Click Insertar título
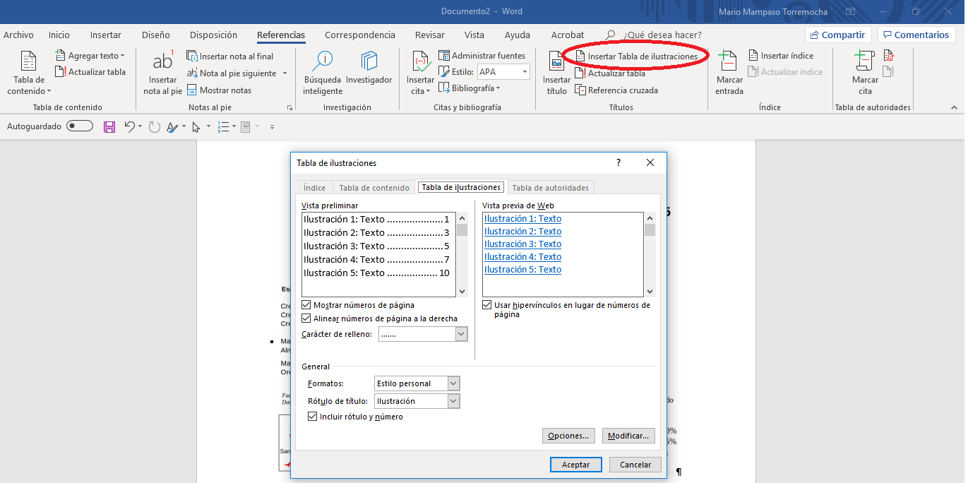 coord(556,73)
